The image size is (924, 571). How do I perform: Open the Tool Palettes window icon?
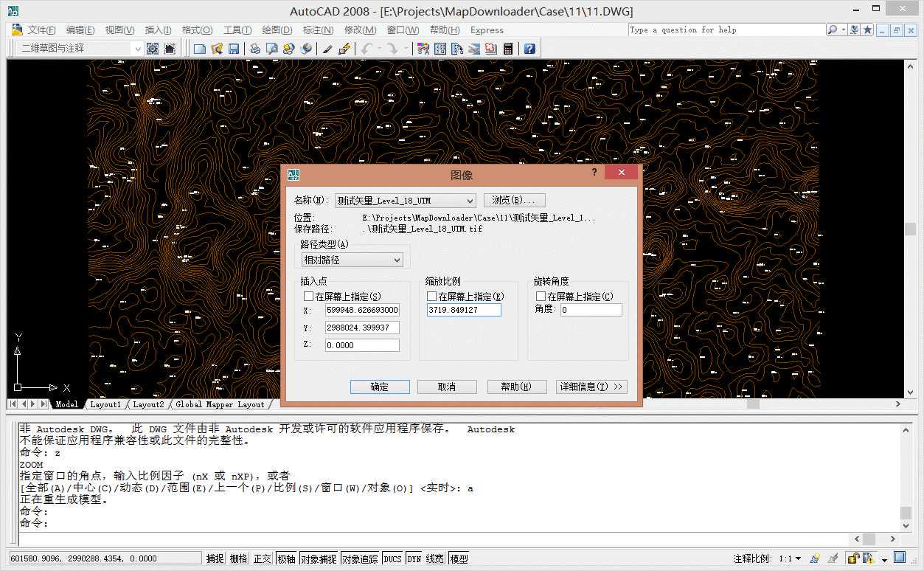click(457, 49)
